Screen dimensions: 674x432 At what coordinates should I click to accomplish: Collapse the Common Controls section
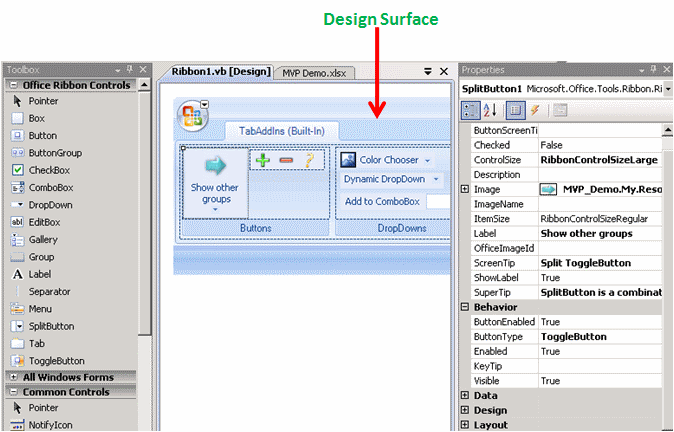coord(13,392)
